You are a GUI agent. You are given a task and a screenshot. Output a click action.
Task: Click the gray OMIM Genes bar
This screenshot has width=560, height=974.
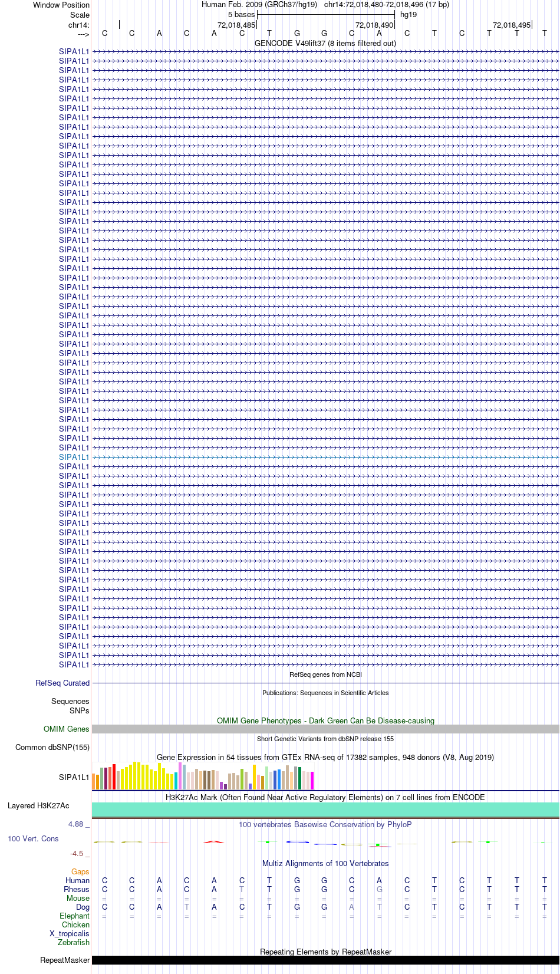tap(325, 729)
